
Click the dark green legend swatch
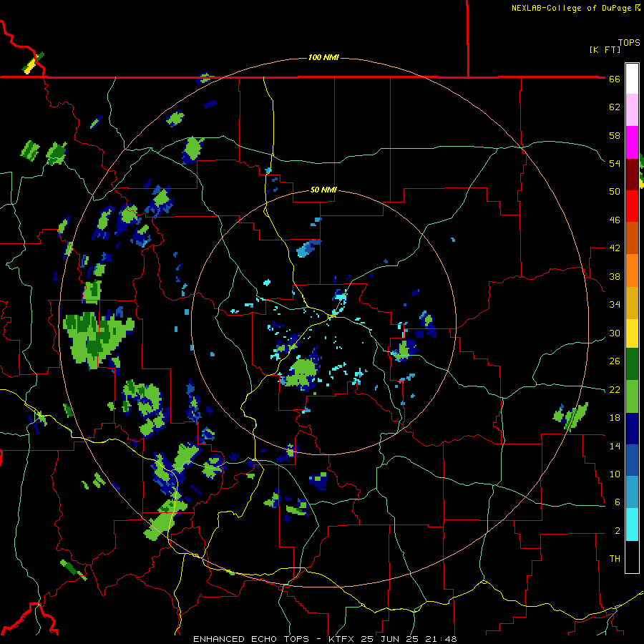click(x=632, y=364)
